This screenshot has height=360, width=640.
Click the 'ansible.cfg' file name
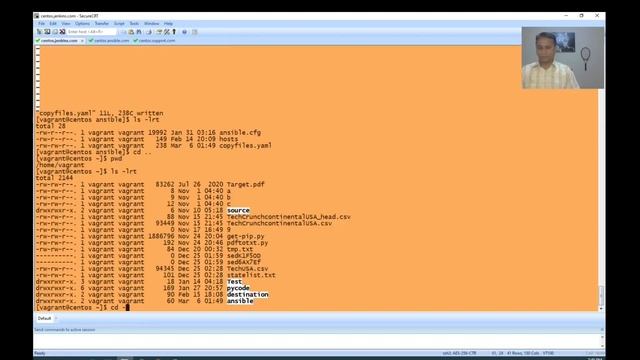pyautogui.click(x=240, y=133)
